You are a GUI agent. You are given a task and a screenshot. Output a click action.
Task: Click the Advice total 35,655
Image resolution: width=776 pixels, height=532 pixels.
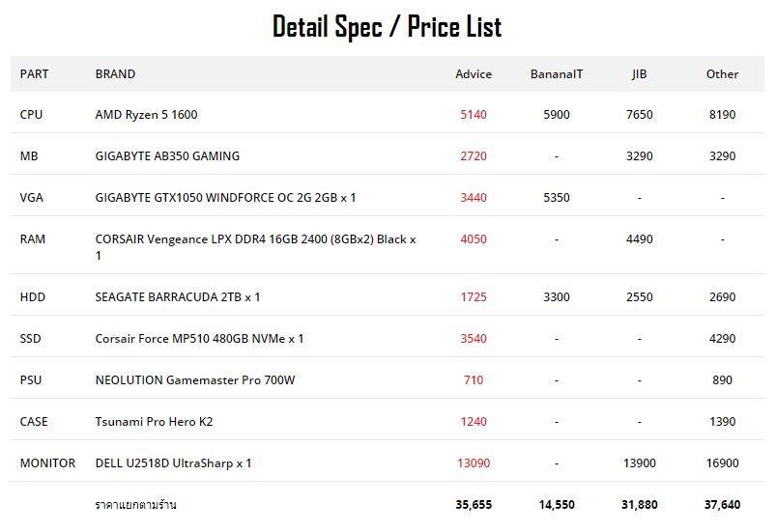coord(474,505)
